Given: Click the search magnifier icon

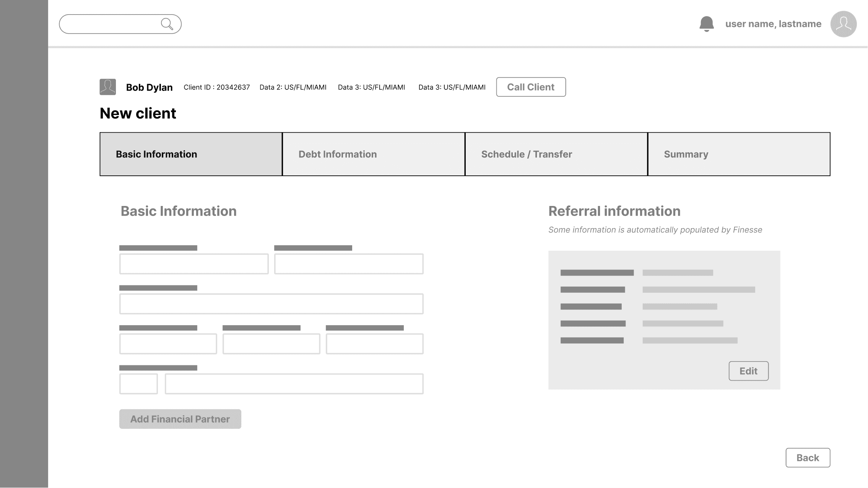Looking at the screenshot, I should pyautogui.click(x=167, y=24).
